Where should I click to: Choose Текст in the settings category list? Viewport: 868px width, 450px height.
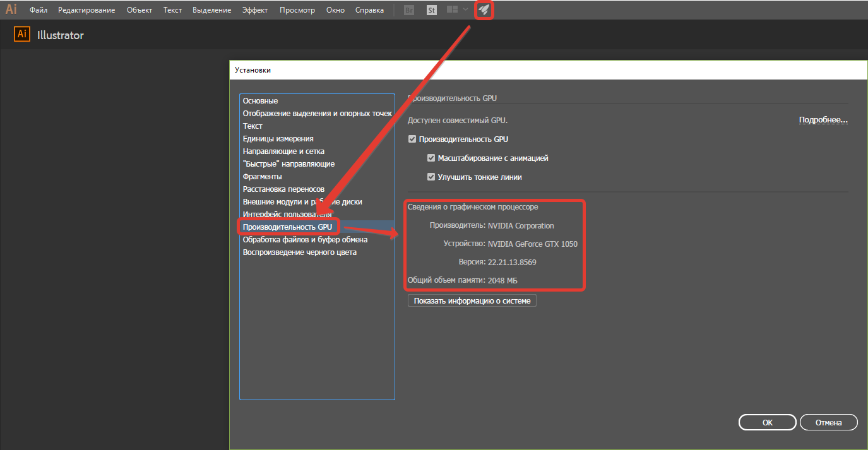317,126
